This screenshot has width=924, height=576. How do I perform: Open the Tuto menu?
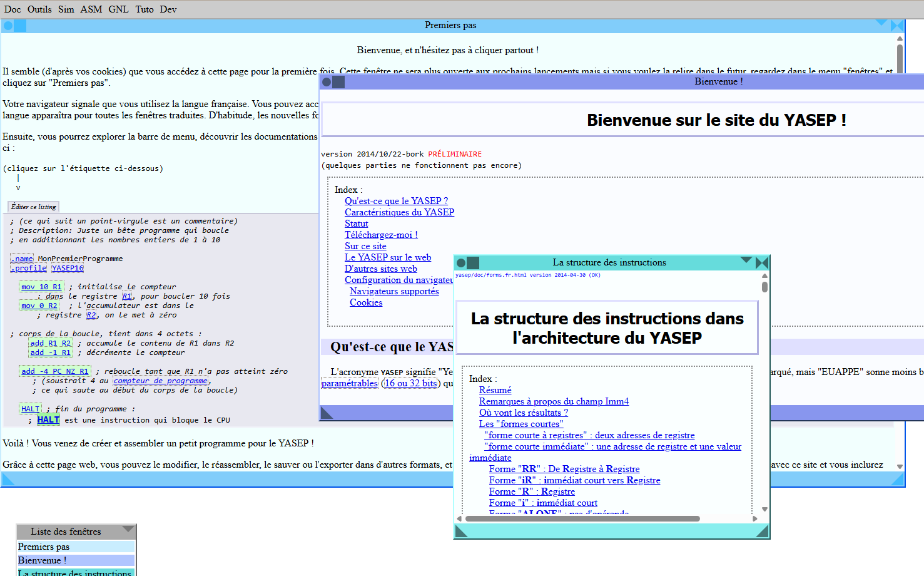tap(145, 9)
